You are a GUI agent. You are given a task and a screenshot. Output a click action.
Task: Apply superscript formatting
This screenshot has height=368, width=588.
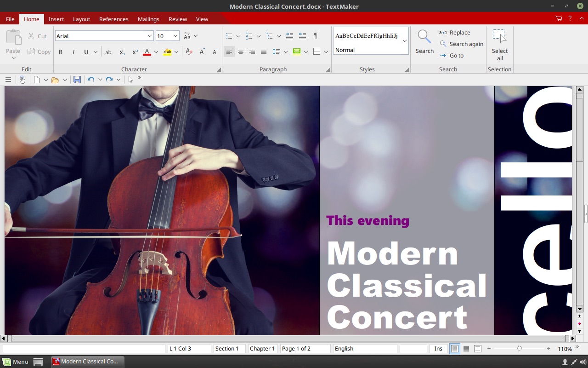pos(135,52)
